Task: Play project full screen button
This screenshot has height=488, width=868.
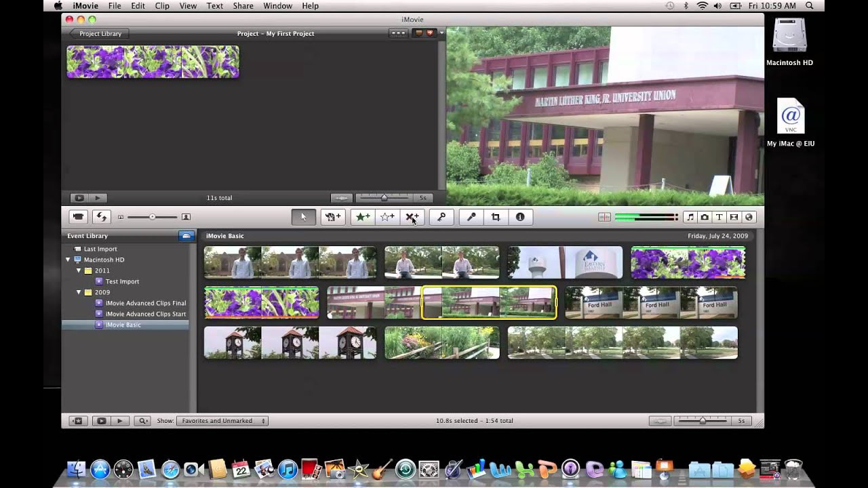Action: pyautogui.click(x=79, y=198)
